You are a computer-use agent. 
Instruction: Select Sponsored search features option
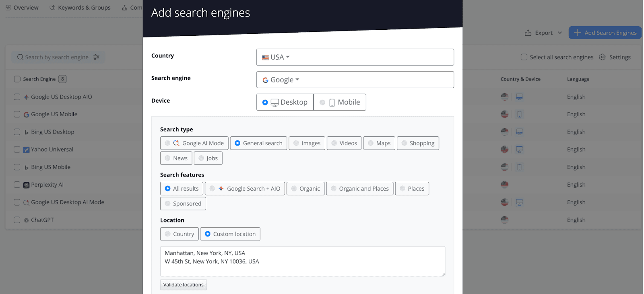[183, 204]
